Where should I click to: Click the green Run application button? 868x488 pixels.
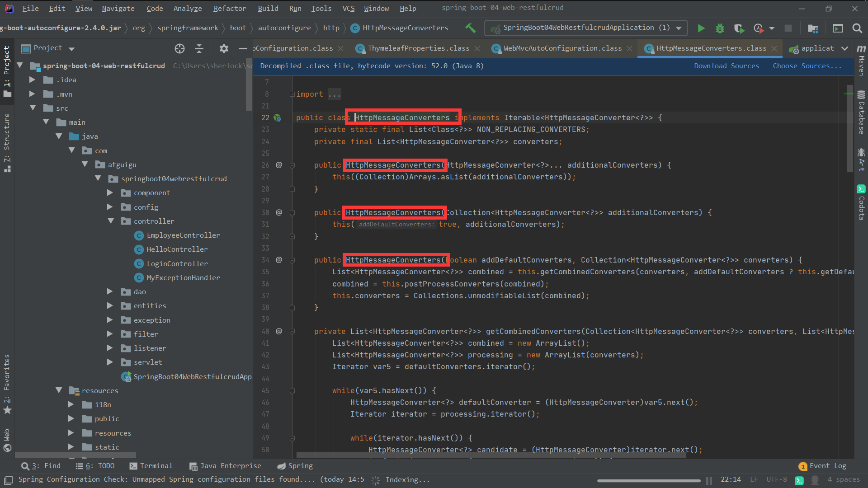701,28
